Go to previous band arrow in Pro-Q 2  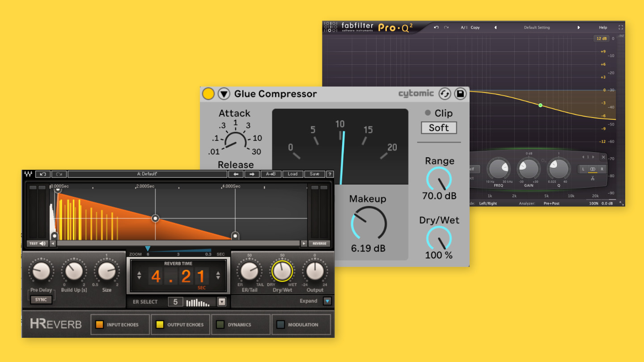pos(583,157)
